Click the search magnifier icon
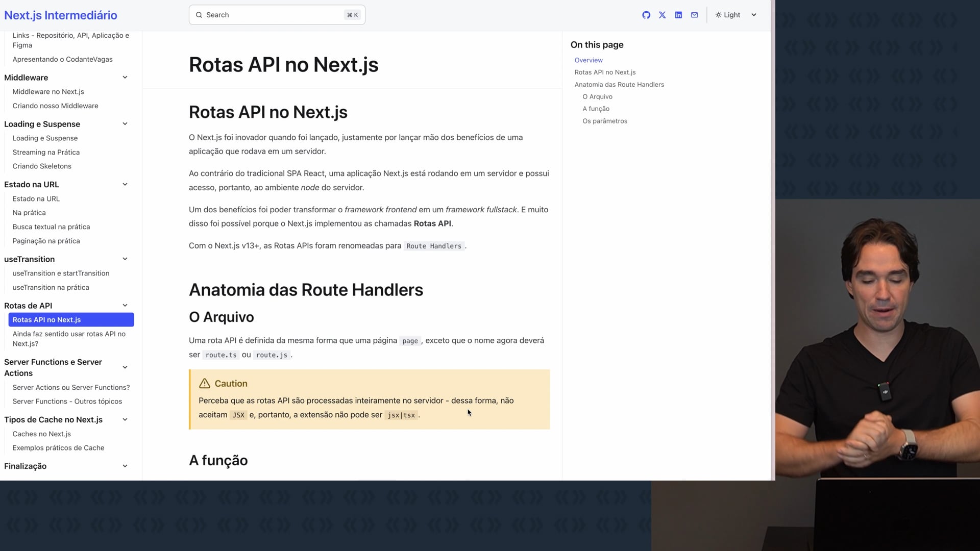 [x=199, y=15]
